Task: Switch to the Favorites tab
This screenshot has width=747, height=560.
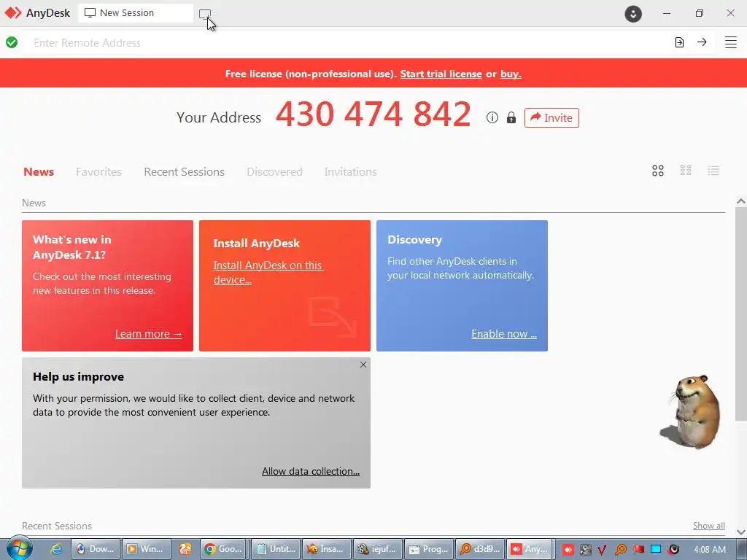Action: point(98,172)
